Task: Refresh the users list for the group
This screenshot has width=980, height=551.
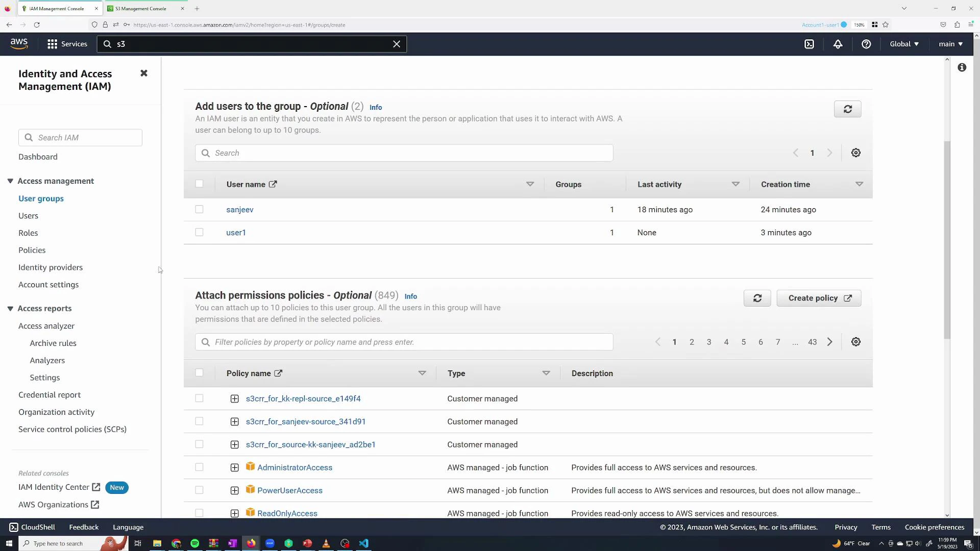Action: coord(847,109)
